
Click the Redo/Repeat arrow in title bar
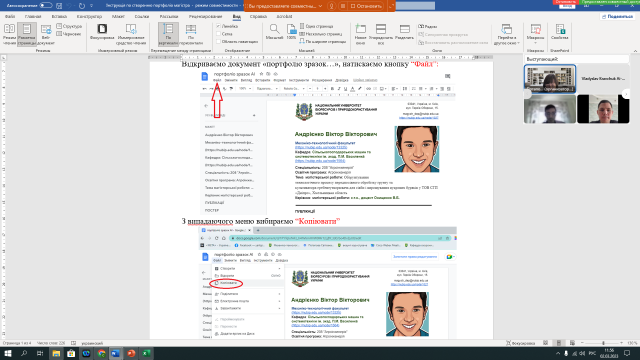click(82, 6)
